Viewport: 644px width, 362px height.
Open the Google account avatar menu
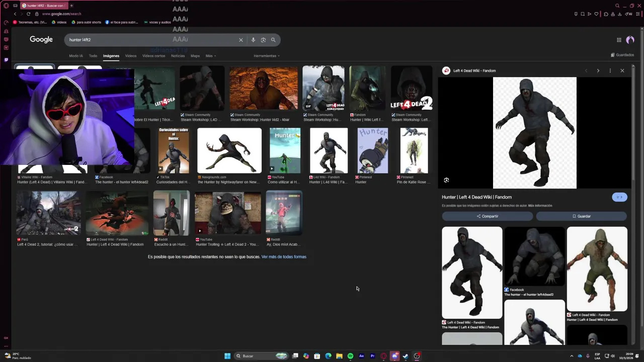(x=630, y=40)
